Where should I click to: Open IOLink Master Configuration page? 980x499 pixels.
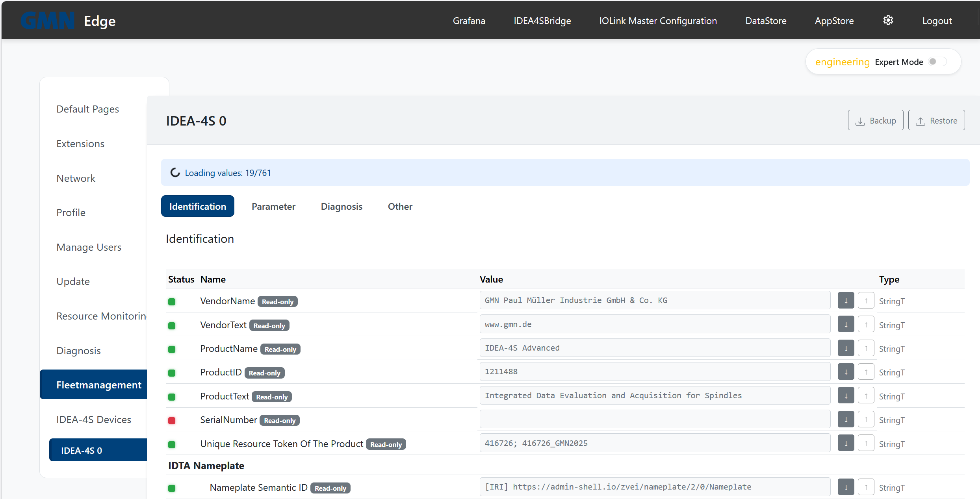[x=658, y=21]
